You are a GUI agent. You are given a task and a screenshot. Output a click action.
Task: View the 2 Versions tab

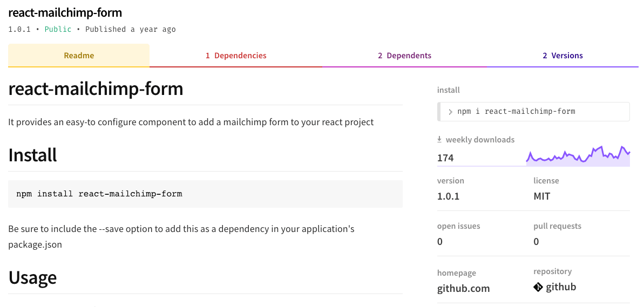562,56
